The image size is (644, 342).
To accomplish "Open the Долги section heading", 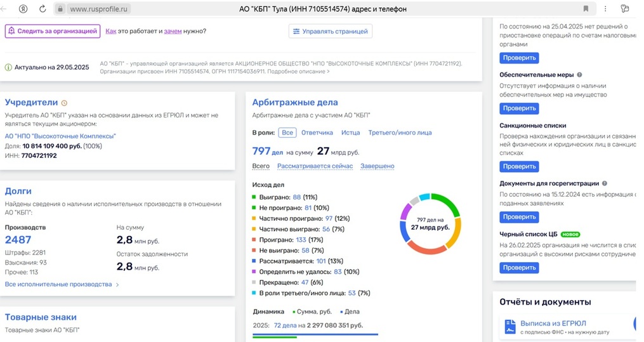I will click(18, 192).
